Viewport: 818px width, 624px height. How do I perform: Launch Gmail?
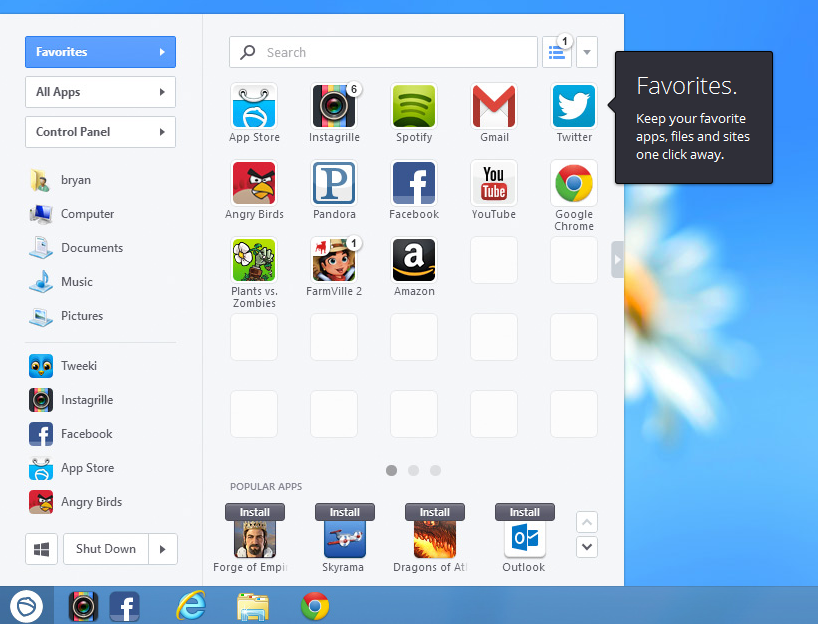(x=493, y=103)
